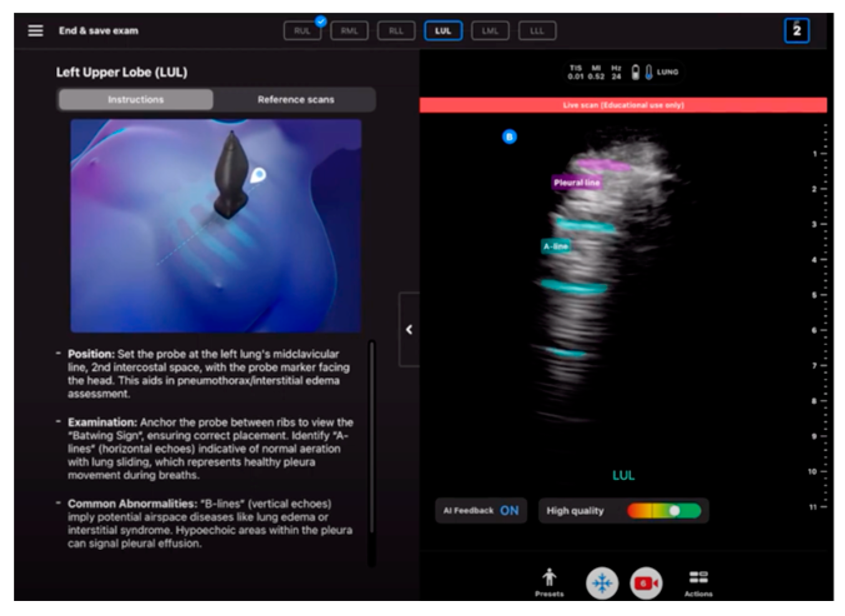Screen dimensions: 845x616
Task: Click the Examination instruction heading
Action: tap(102, 423)
